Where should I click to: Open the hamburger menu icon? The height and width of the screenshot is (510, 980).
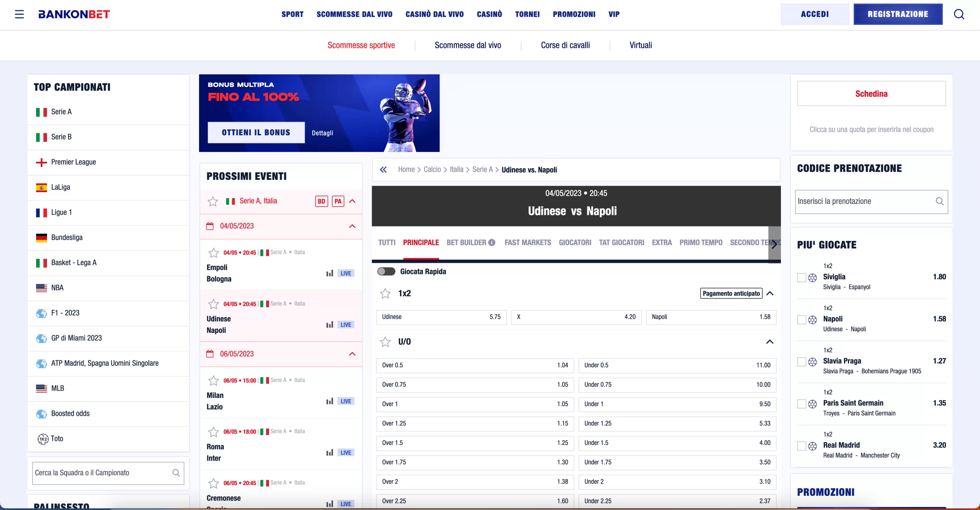(19, 14)
